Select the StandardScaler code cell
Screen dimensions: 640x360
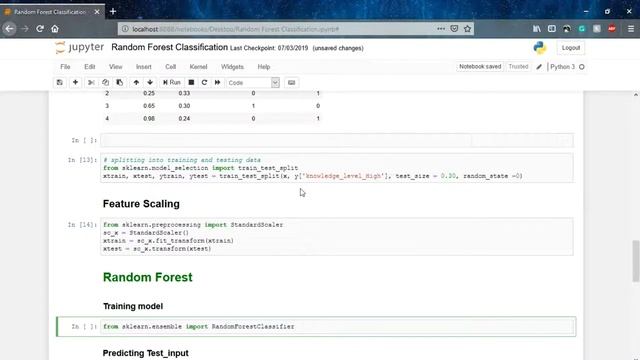[337, 237]
